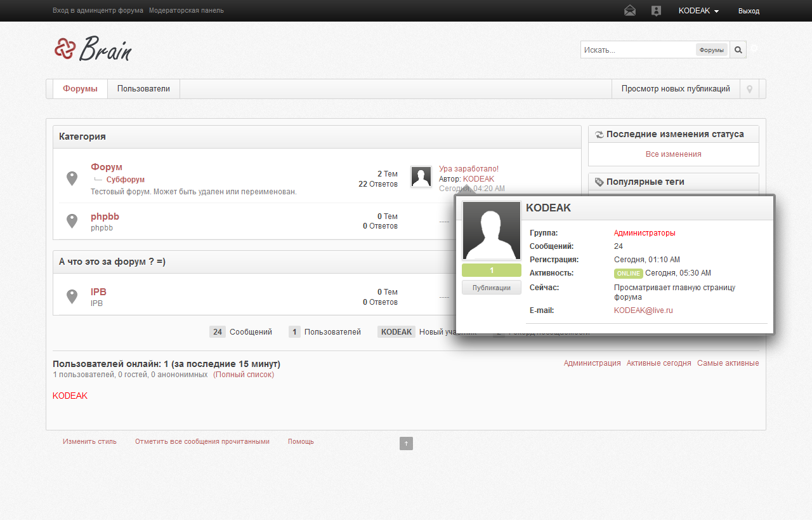This screenshot has height=520, width=812.
Task: Click into the Искать search field
Action: click(638, 50)
